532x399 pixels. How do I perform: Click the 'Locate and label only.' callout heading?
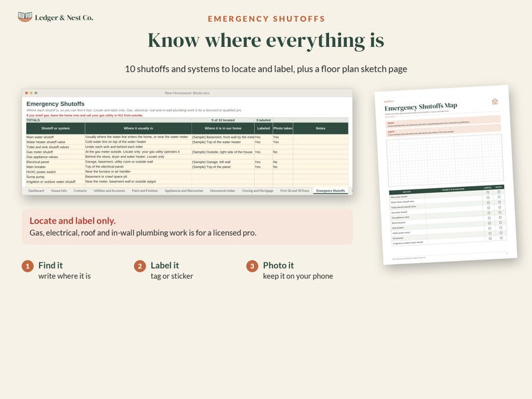tap(72, 221)
